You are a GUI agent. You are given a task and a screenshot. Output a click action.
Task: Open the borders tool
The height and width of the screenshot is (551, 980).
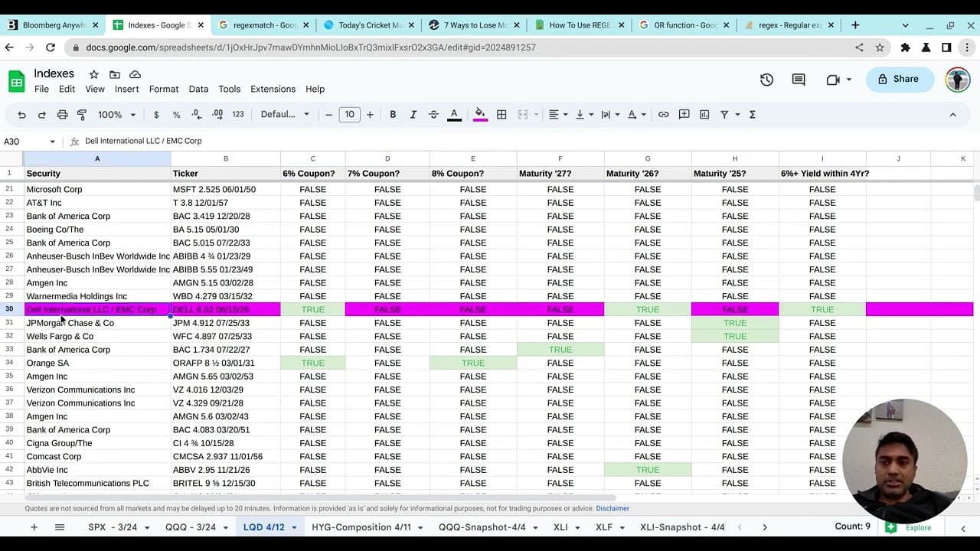point(501,115)
